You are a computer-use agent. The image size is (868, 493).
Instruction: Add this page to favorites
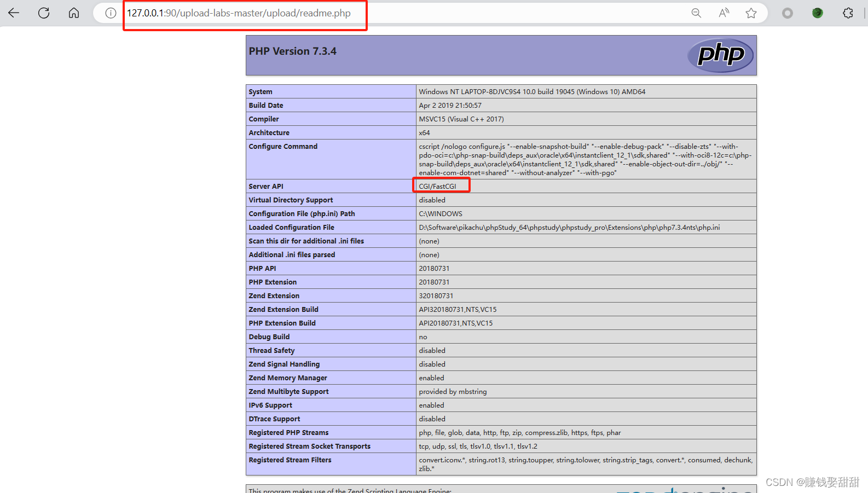751,13
